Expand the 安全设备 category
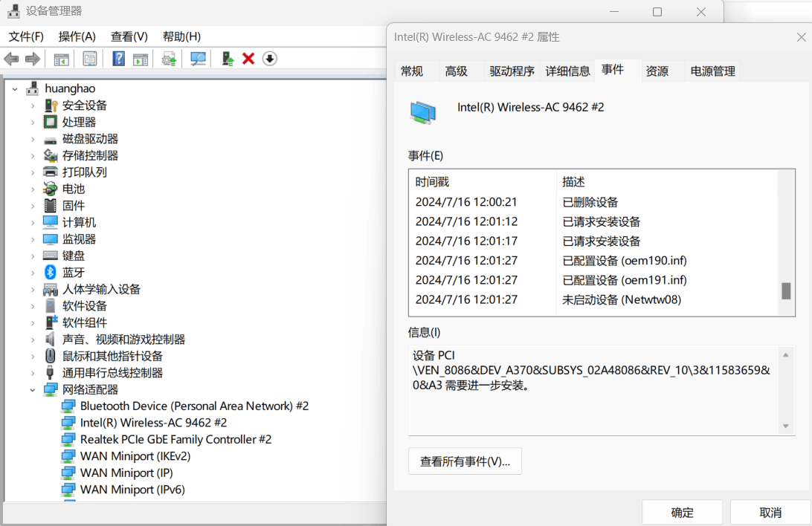 [33, 105]
